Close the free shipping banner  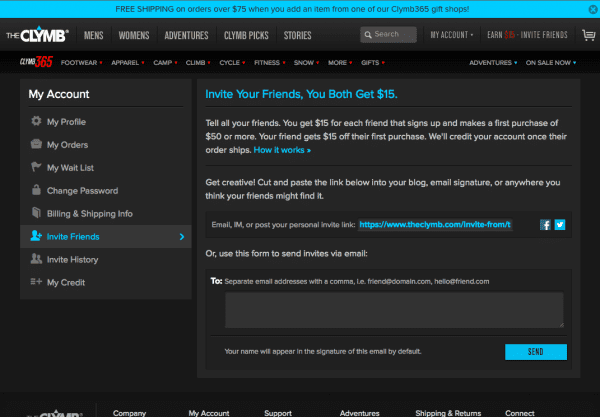593,9
